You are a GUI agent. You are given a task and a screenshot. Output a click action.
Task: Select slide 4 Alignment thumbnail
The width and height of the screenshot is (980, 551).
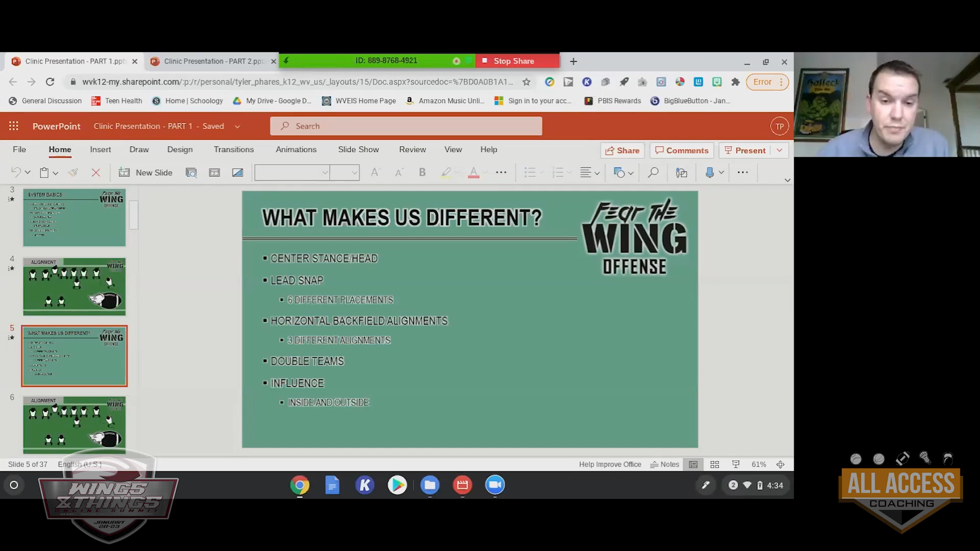coord(75,287)
